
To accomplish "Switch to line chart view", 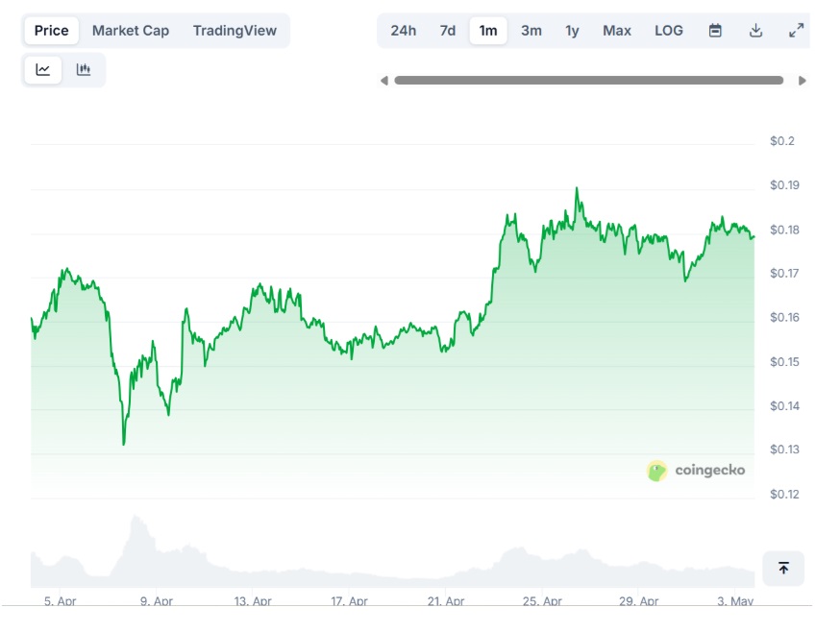I will pyautogui.click(x=43, y=70).
